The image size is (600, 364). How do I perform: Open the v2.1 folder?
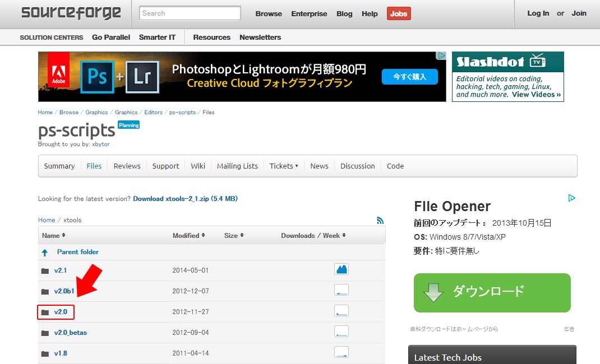point(61,270)
